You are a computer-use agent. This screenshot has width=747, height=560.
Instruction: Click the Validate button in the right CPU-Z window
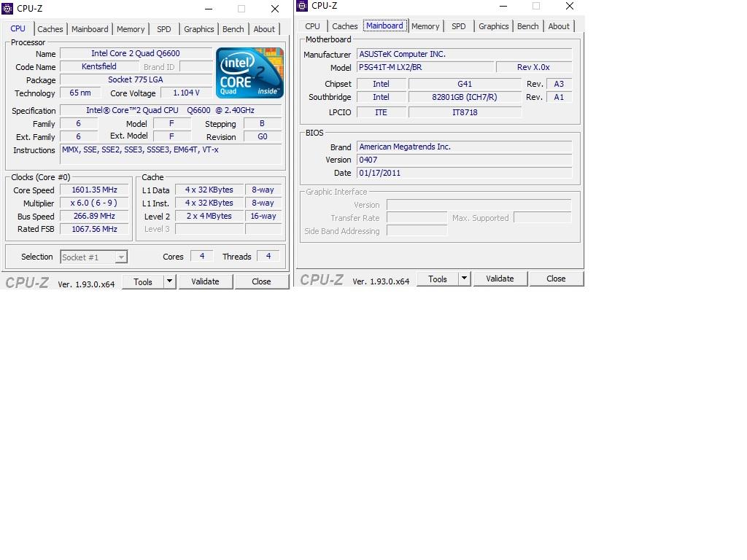tap(500, 279)
